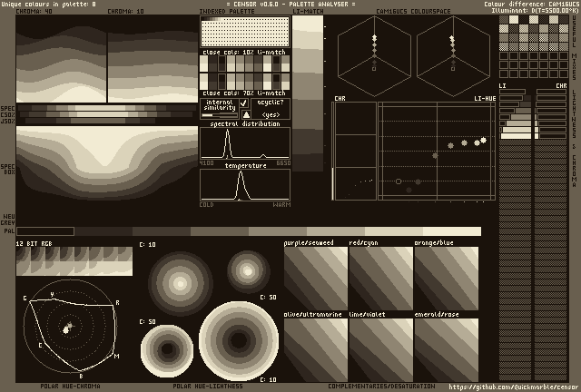Click the Chroma 40 wave panel
This screenshot has width=581, height=392.
[x=61, y=59]
